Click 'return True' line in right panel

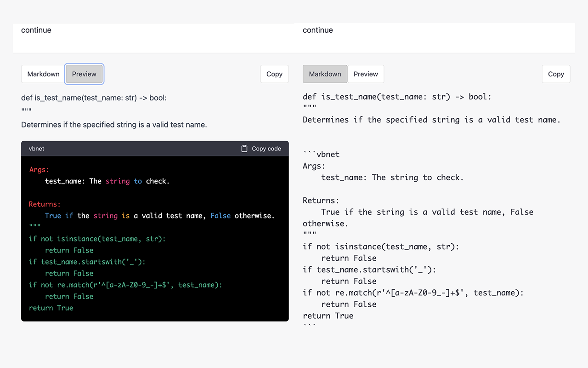point(328,316)
